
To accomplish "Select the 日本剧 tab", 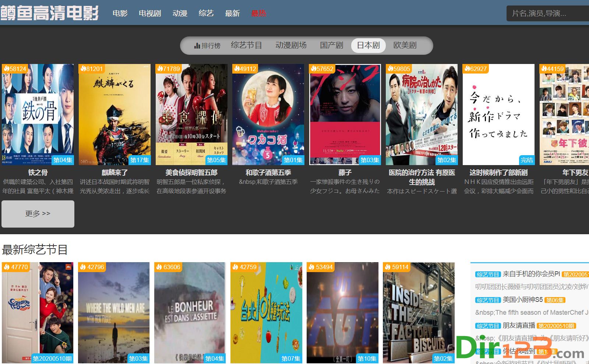I will [368, 45].
